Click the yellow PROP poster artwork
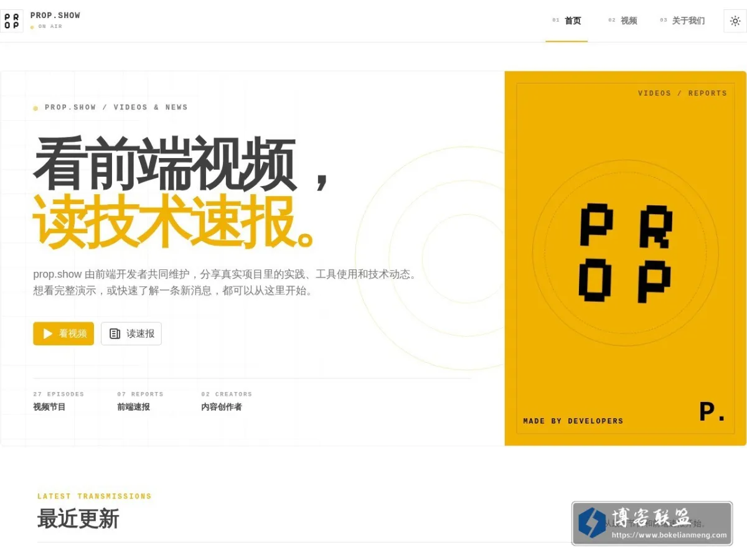 [x=625, y=258]
